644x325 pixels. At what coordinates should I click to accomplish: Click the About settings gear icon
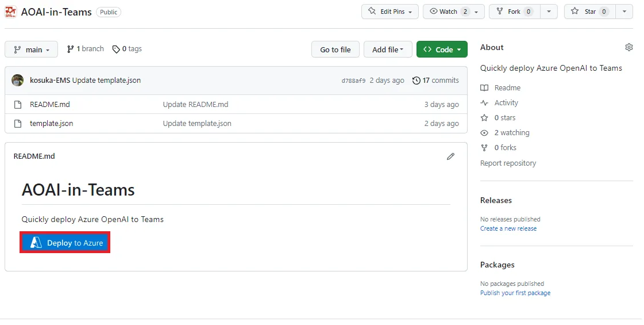coord(629,47)
